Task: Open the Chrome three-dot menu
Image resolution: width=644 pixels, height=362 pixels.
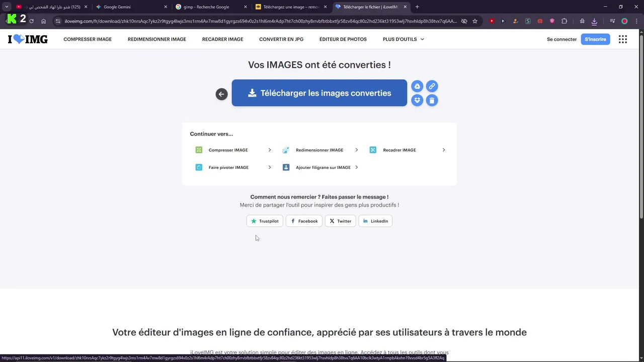Action: click(x=635, y=21)
